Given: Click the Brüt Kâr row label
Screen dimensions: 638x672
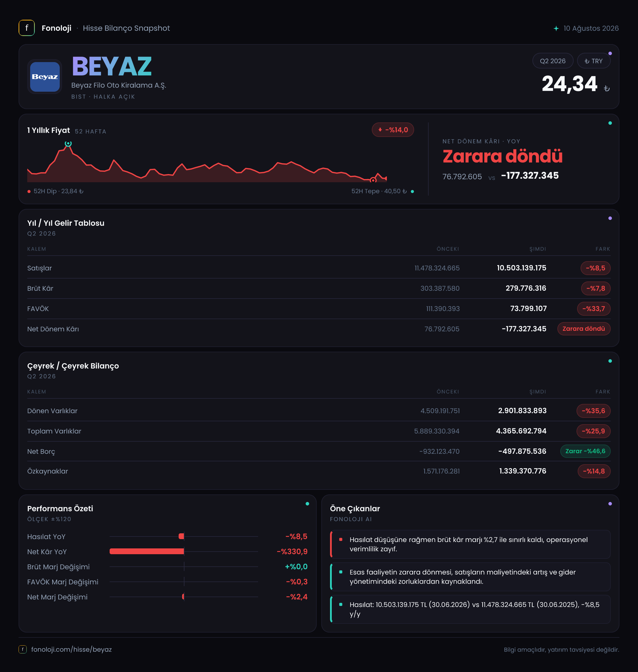Looking at the screenshot, I should click(40, 288).
